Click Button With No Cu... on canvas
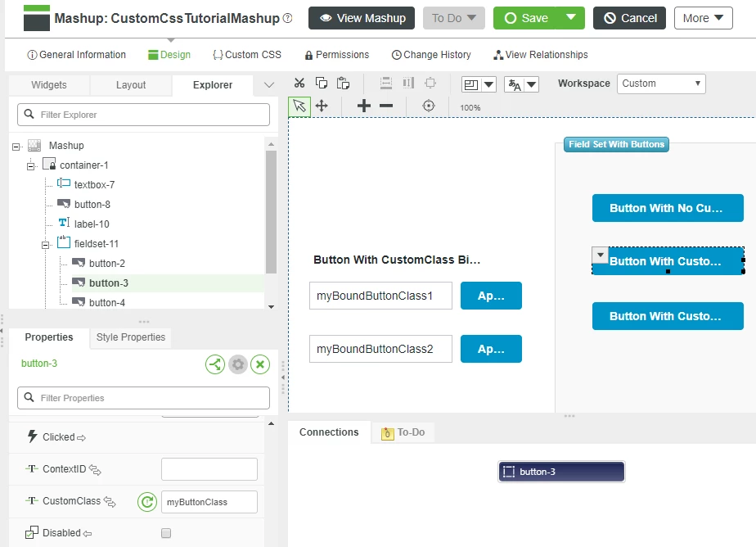 668,208
